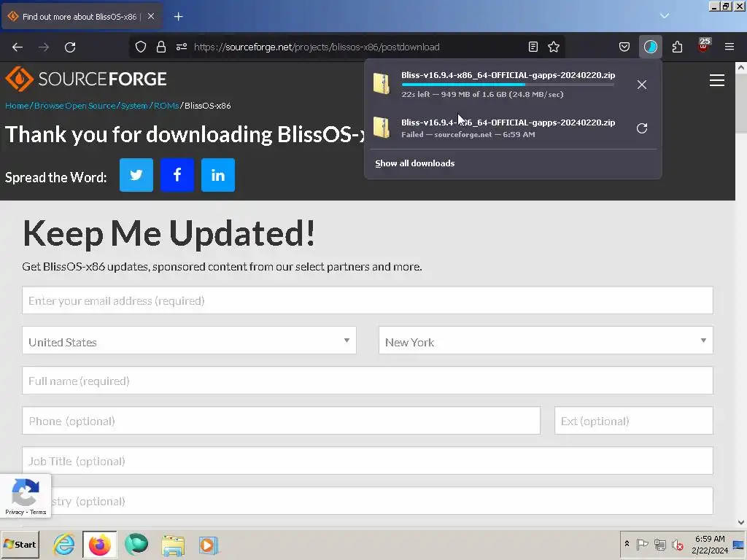Bookmark this page with the star icon
This screenshot has height=560, width=747.
[554, 47]
